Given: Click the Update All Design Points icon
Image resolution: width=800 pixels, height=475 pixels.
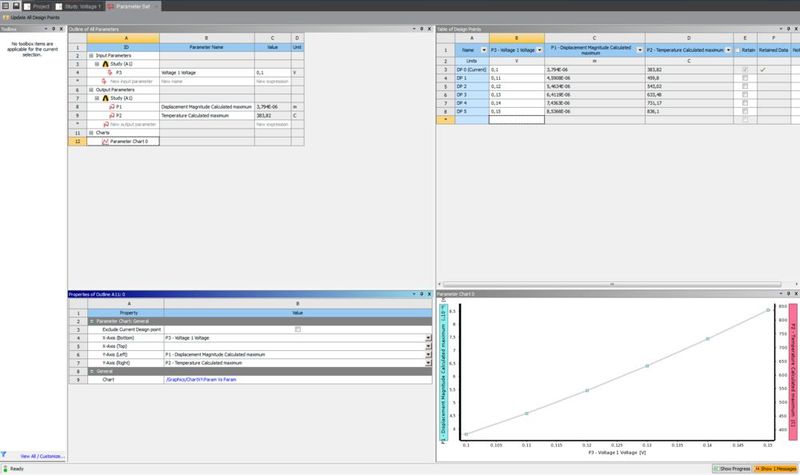Looking at the screenshot, I should click(6, 19).
